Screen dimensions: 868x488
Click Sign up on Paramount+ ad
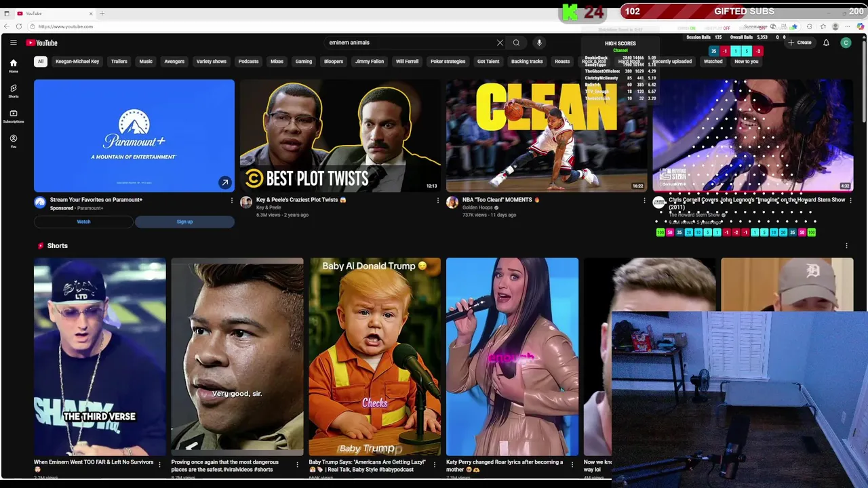pyautogui.click(x=184, y=222)
